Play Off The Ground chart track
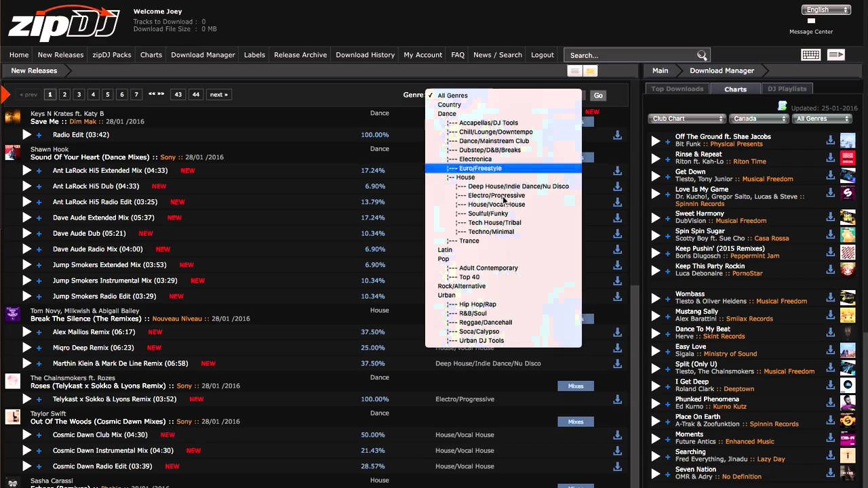868x488 pixels. coord(655,141)
